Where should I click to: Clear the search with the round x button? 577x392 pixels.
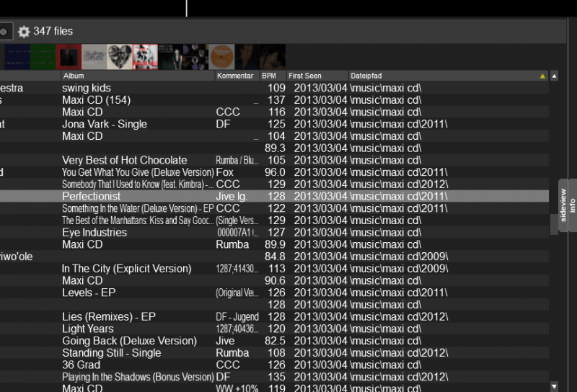tap(4, 32)
